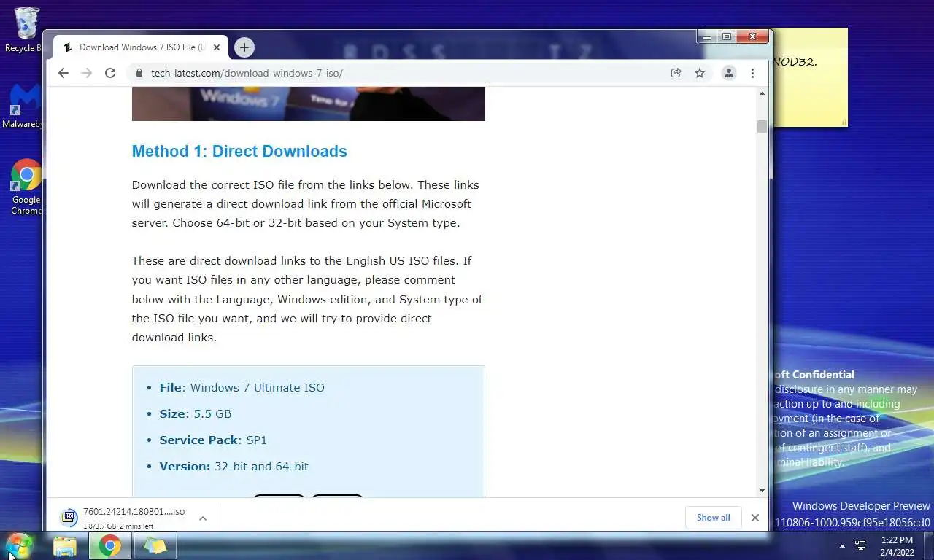Expand the iso download options chevron

(203, 518)
